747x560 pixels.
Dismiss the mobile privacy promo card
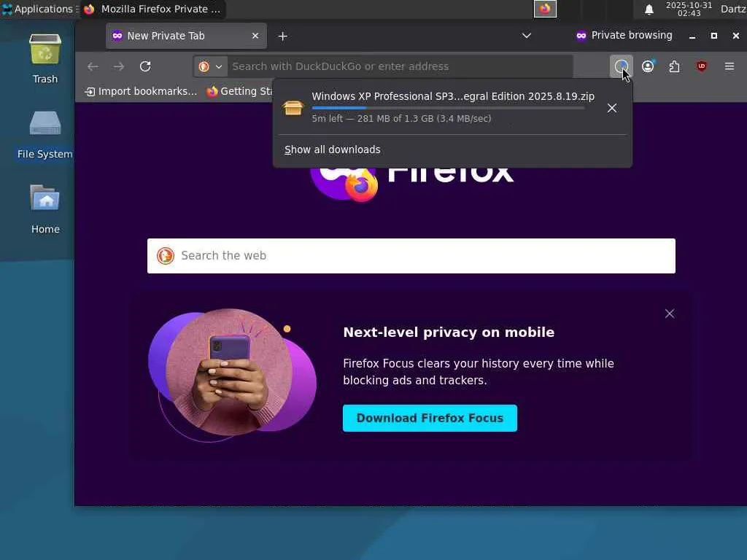coord(670,314)
